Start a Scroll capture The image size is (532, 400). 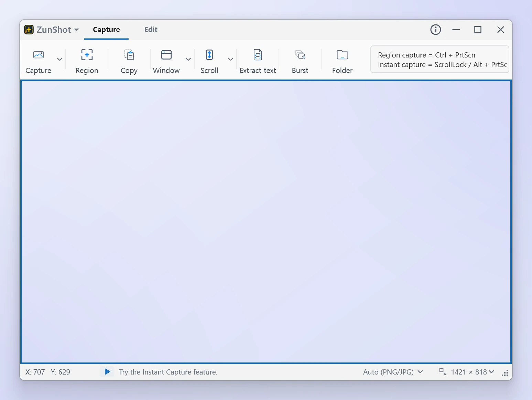pyautogui.click(x=209, y=61)
